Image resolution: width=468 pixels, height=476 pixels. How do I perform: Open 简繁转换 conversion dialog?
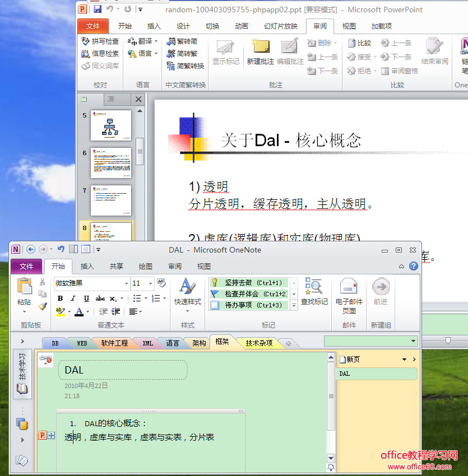pyautogui.click(x=186, y=66)
